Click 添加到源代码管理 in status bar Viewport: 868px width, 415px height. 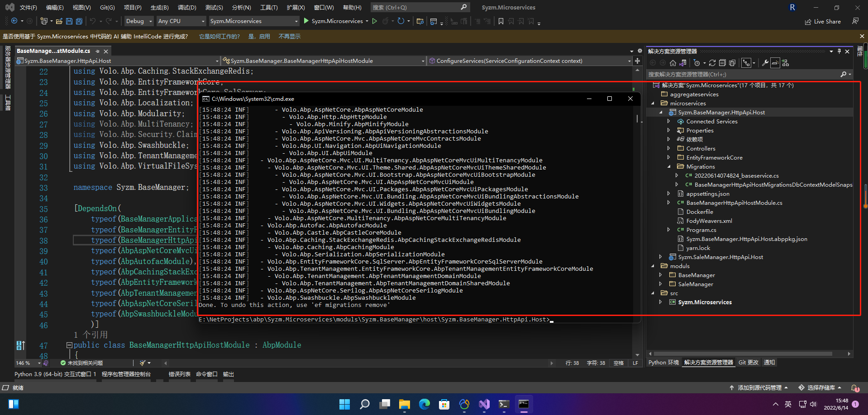coord(759,388)
